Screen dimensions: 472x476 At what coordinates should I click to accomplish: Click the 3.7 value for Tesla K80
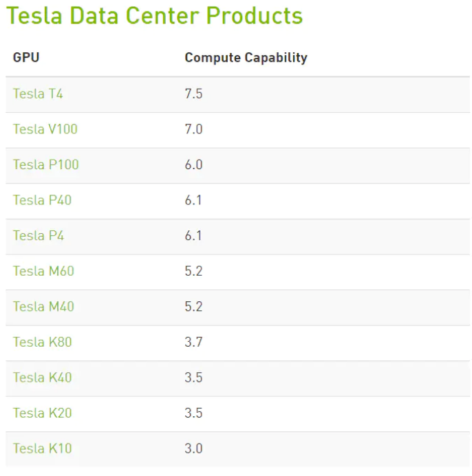193,342
